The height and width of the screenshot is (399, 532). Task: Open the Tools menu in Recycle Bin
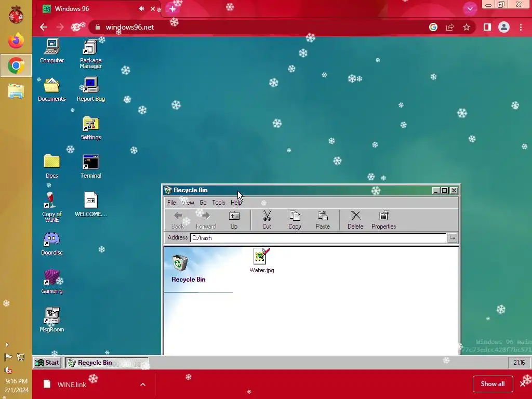(219, 203)
